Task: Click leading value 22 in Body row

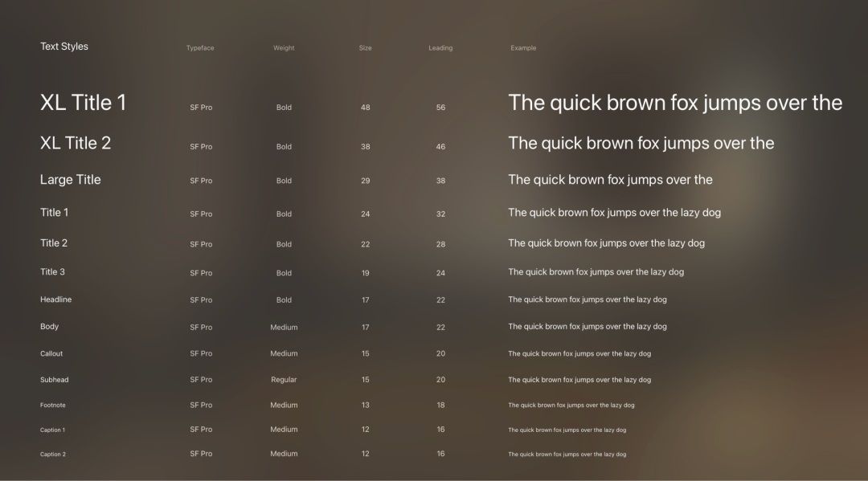Action: 440,327
